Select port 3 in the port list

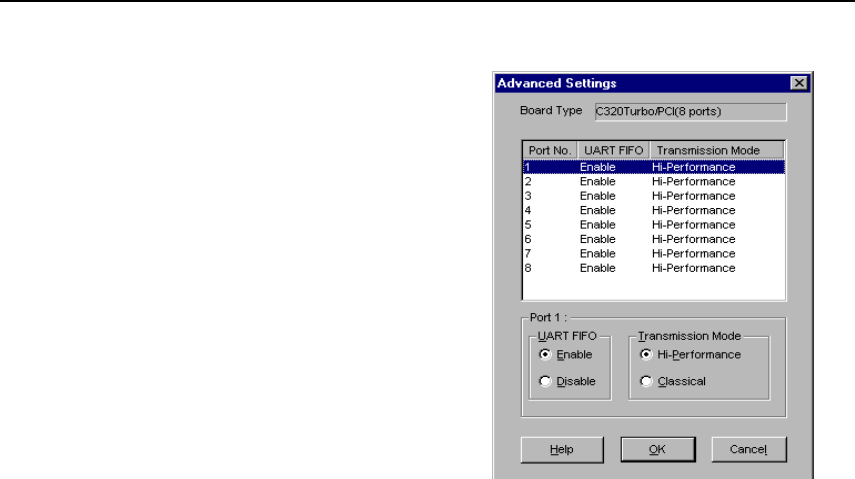coord(652,196)
